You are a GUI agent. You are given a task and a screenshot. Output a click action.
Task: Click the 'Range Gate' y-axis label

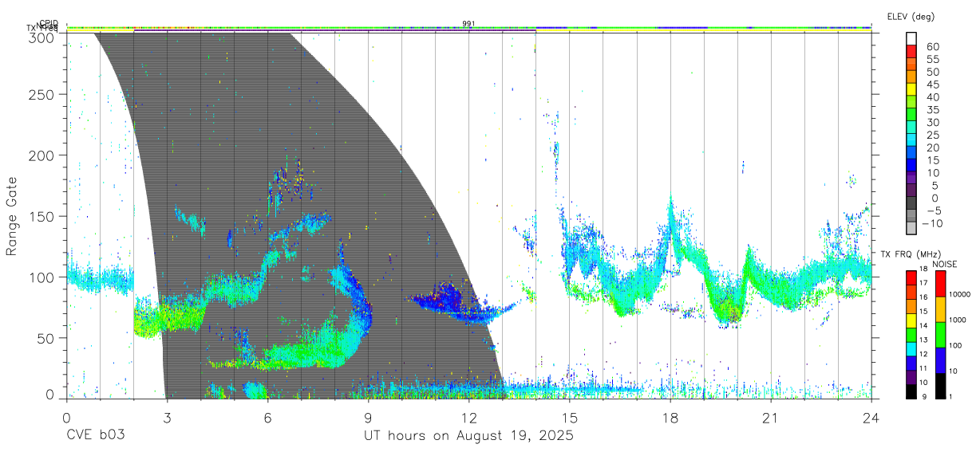coord(12,217)
